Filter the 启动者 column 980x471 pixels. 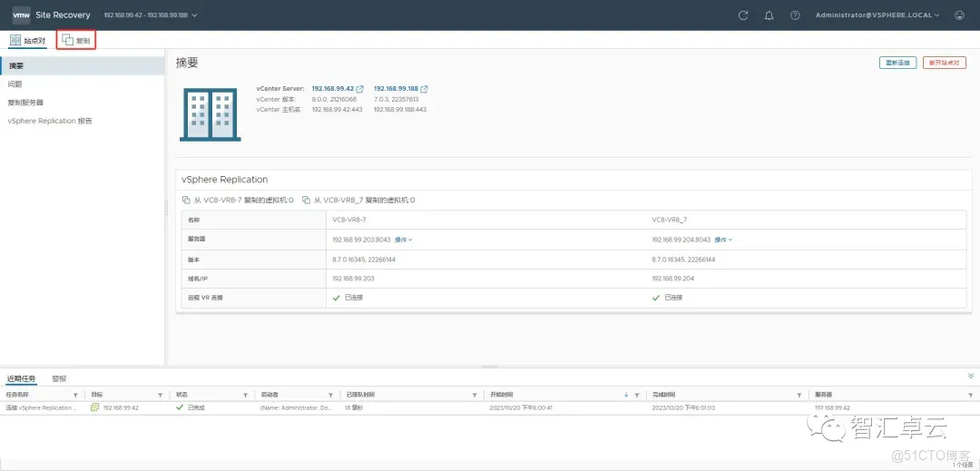click(330, 396)
